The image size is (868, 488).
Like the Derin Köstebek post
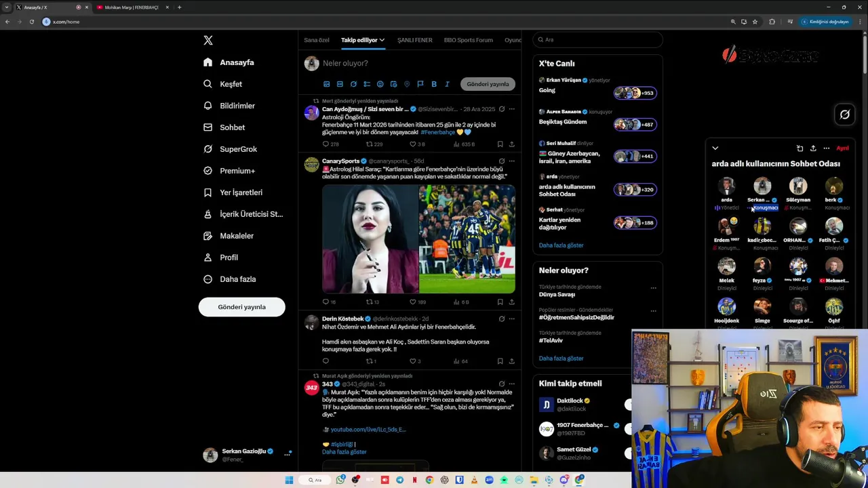coord(415,361)
